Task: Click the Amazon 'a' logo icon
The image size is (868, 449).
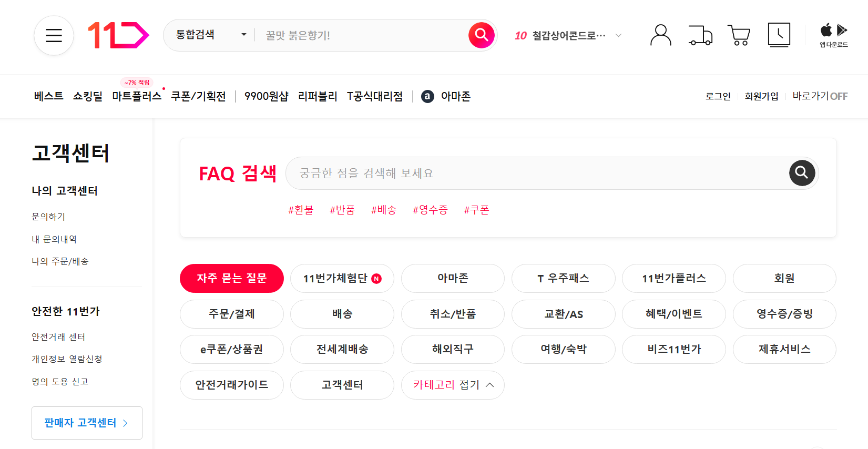Action: pyautogui.click(x=427, y=96)
